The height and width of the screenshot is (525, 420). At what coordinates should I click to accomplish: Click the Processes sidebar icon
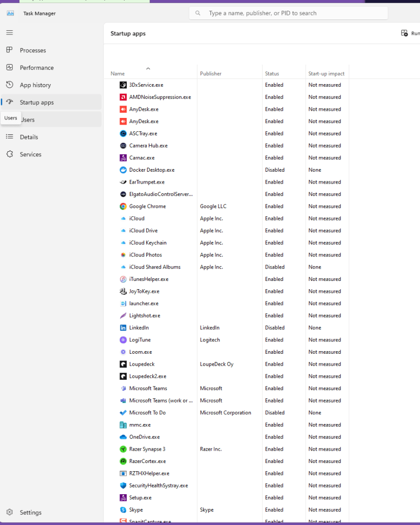click(x=9, y=50)
